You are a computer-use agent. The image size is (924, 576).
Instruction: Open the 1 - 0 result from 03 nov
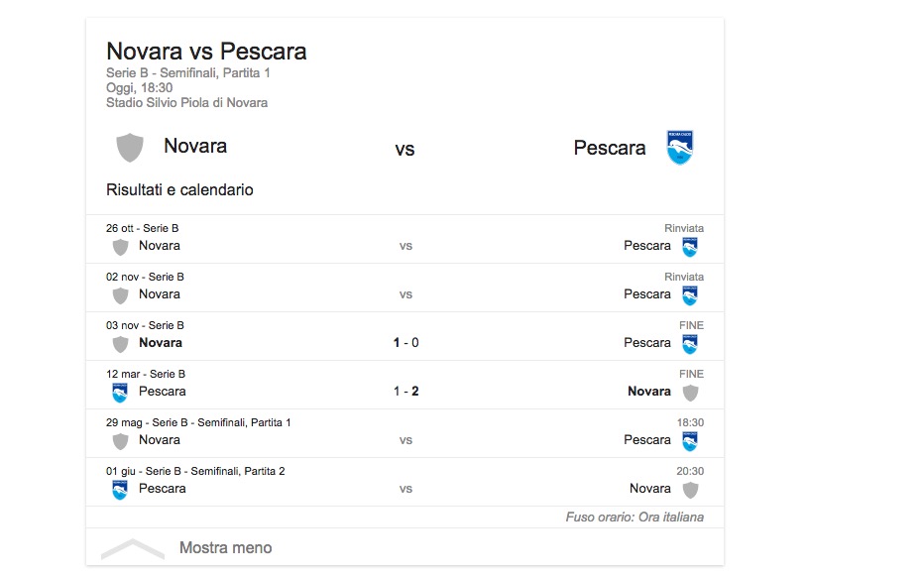click(405, 343)
